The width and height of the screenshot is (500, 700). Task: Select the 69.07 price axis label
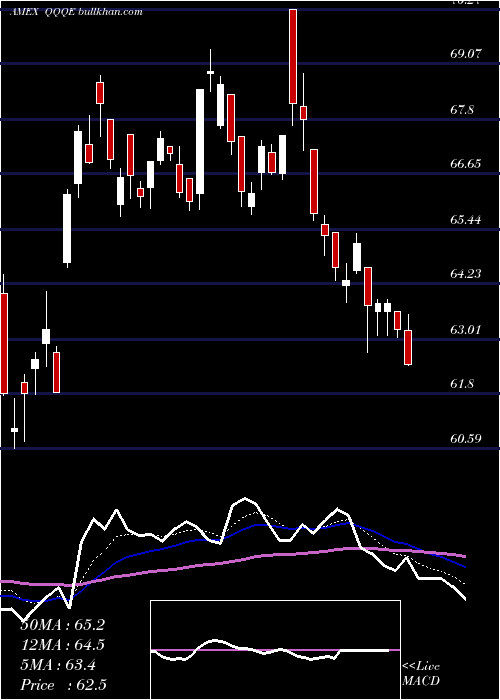point(466,54)
